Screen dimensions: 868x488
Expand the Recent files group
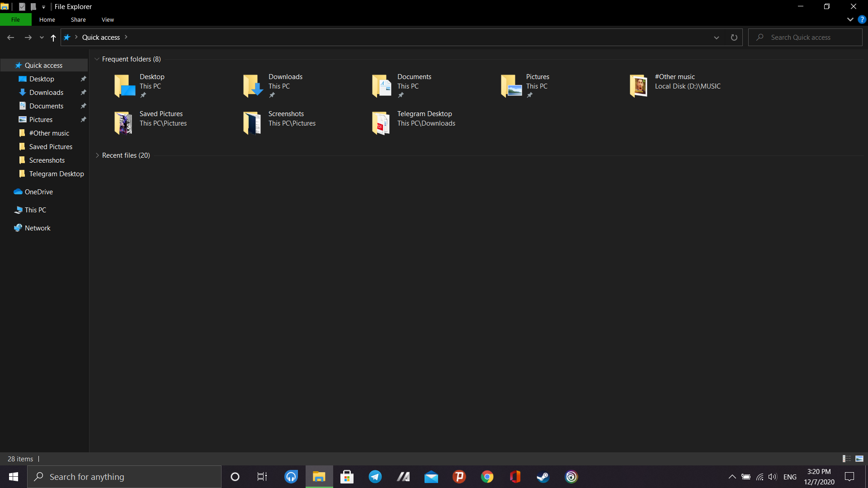click(97, 155)
